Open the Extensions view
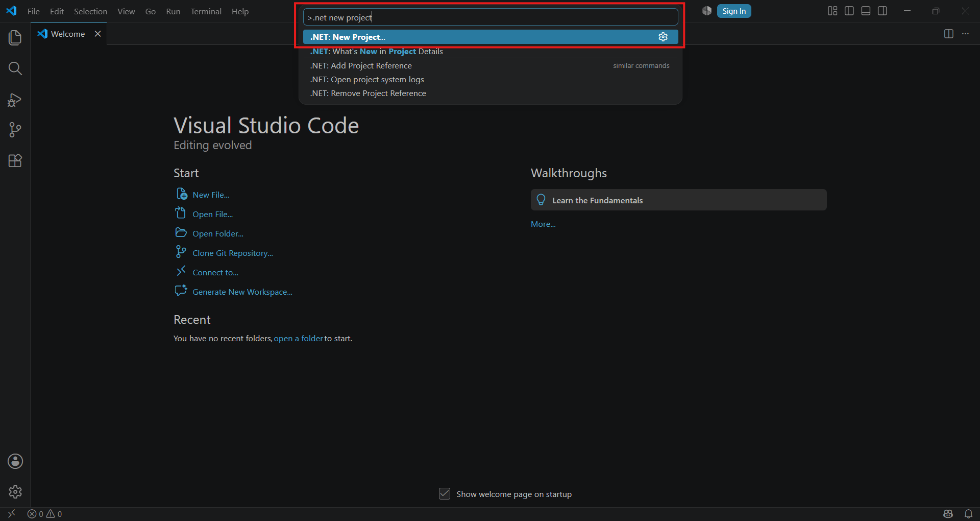 coord(15,160)
